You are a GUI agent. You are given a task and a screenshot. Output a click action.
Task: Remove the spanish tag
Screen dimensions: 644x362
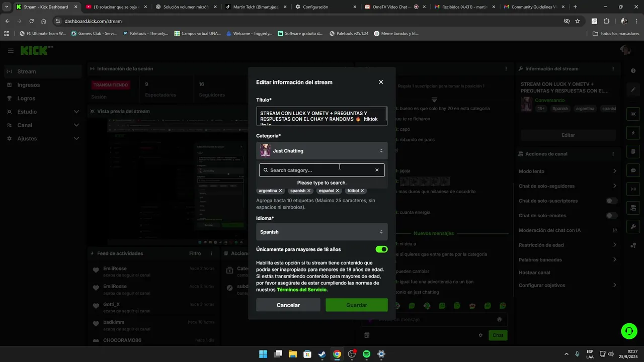click(x=309, y=191)
